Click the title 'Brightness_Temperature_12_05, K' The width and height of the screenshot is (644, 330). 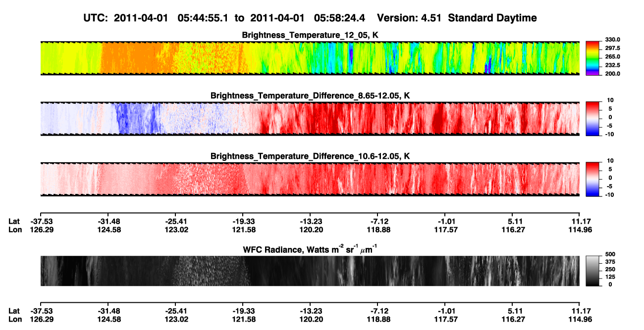[x=310, y=35]
